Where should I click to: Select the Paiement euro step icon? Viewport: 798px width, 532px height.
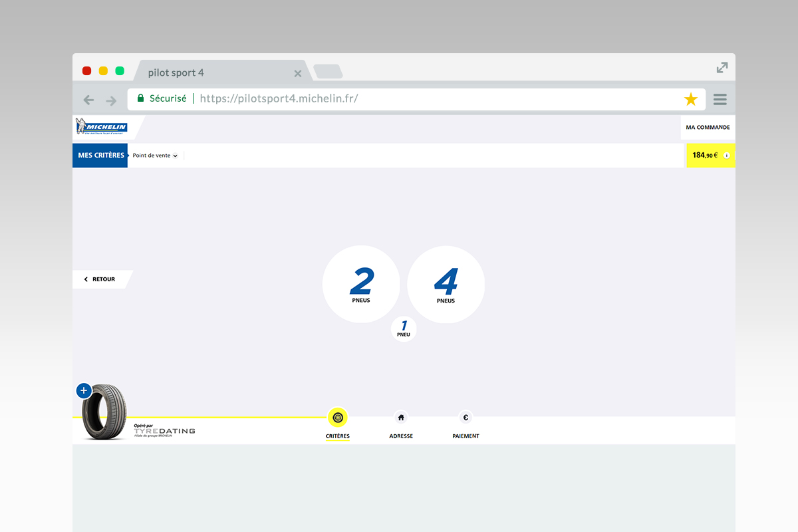tap(465, 418)
